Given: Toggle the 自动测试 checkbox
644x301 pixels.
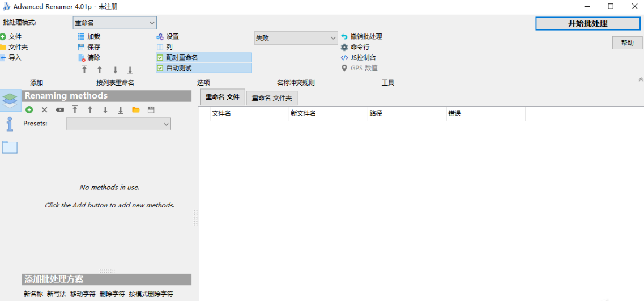Looking at the screenshot, I should coord(160,68).
